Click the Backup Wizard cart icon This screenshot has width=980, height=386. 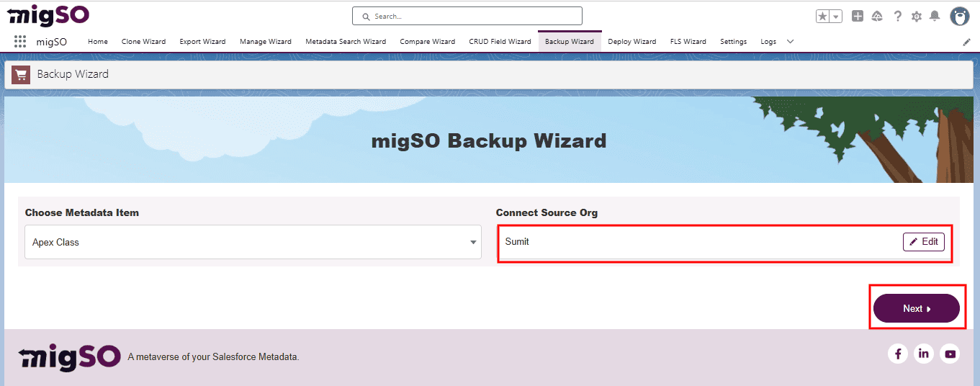click(x=21, y=74)
